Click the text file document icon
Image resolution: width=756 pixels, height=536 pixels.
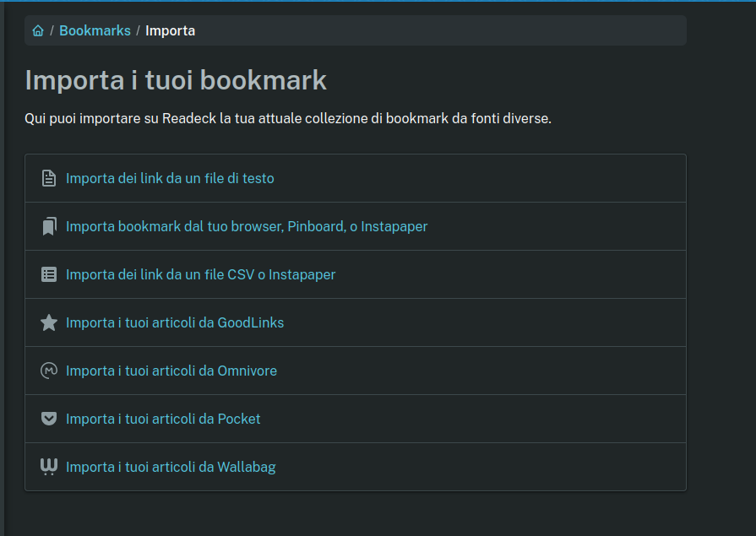49,178
